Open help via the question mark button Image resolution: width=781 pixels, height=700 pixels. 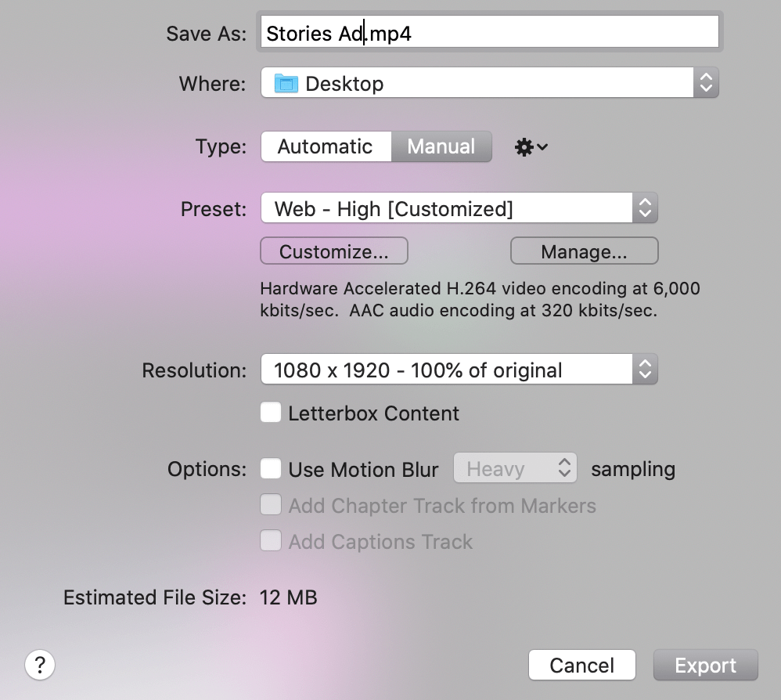[40, 665]
